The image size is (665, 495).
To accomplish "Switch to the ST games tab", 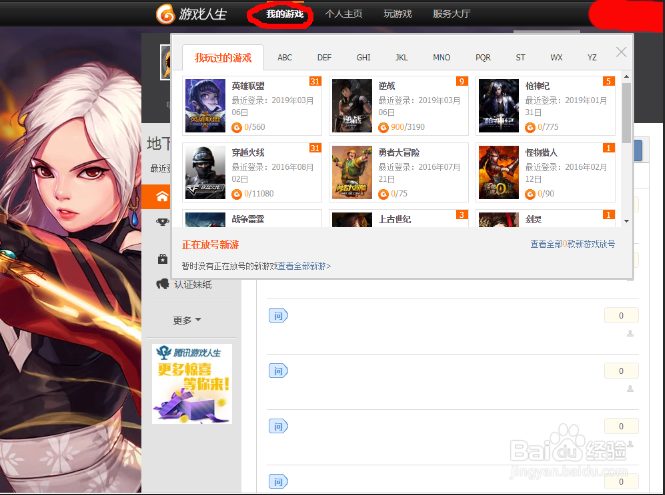I will (520, 58).
